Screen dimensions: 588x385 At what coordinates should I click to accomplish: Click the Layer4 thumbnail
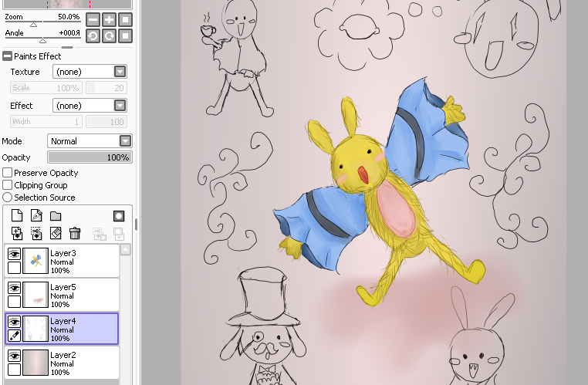pos(35,329)
